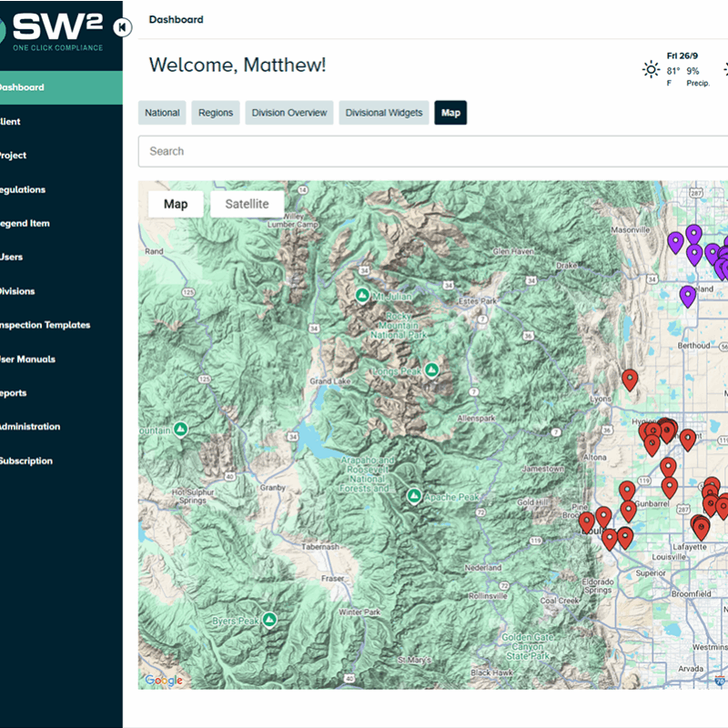
Task: Open the Regions tab
Action: tap(216, 113)
